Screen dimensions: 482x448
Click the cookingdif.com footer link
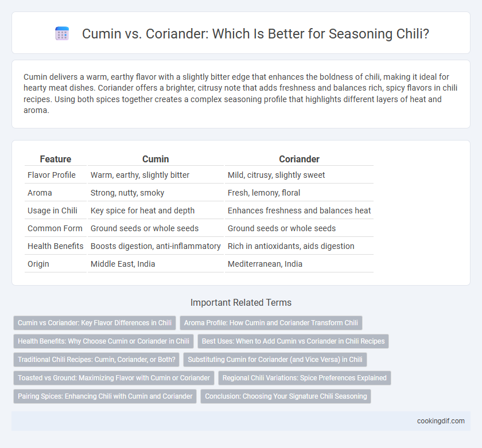(x=441, y=421)
